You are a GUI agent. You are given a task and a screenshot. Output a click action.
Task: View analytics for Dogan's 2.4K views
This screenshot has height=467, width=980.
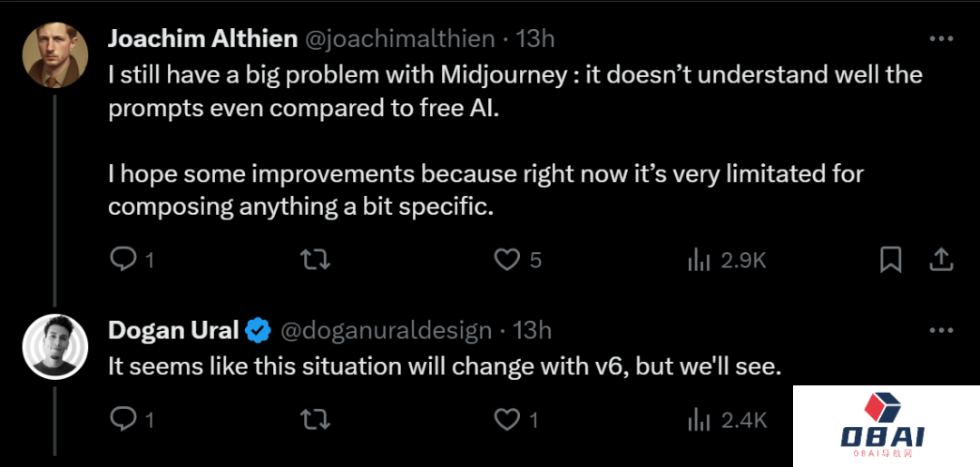click(x=699, y=420)
